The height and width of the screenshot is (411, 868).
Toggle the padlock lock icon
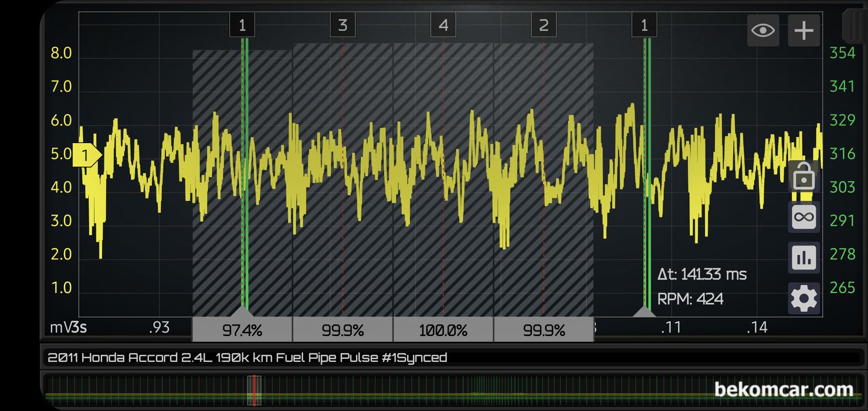[x=803, y=176]
